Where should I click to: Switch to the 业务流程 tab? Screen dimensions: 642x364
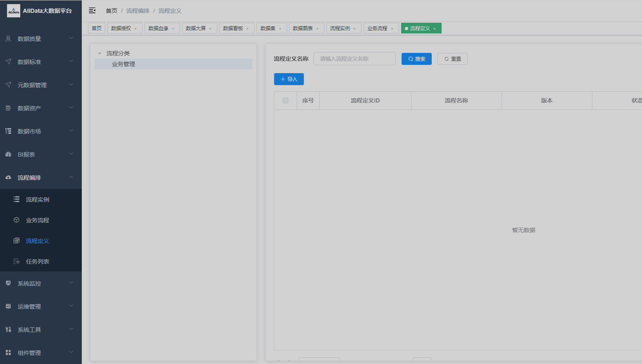tap(377, 29)
